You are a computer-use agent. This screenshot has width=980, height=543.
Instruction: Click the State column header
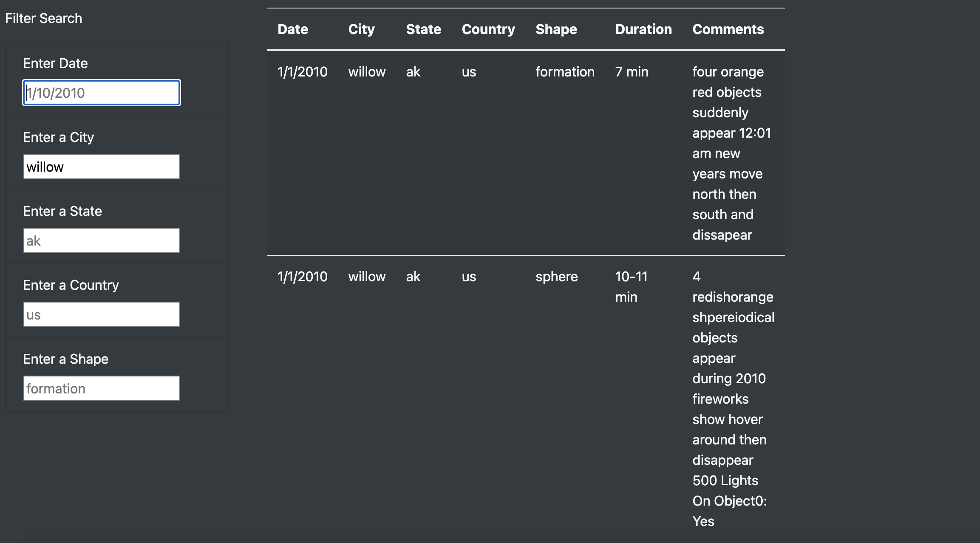click(423, 29)
